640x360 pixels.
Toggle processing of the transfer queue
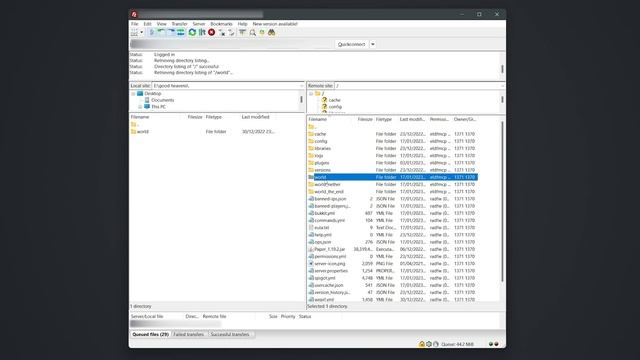click(x=202, y=33)
